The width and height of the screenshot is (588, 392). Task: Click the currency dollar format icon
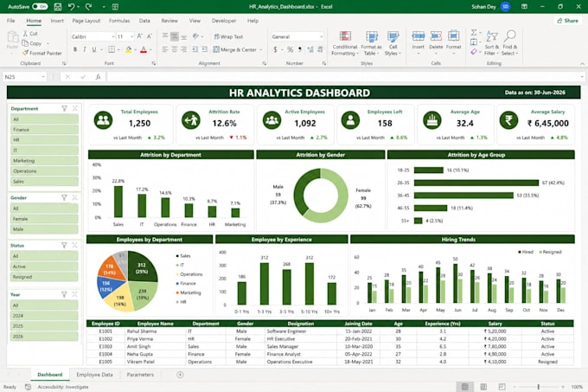click(x=275, y=49)
